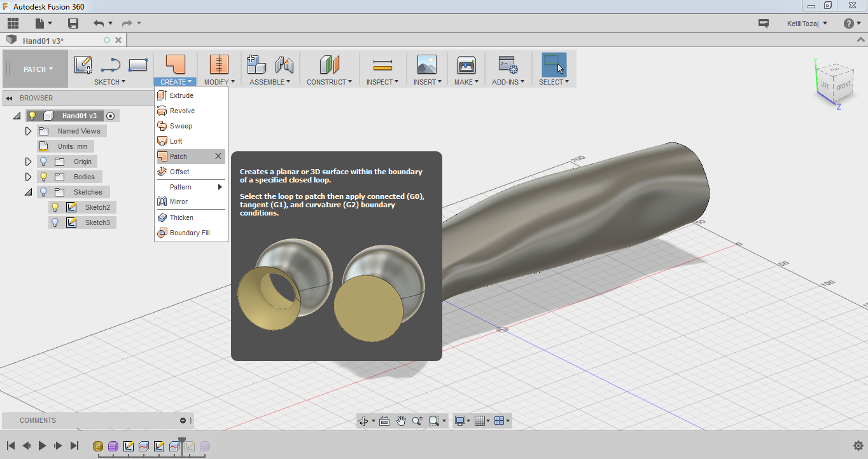Expand the Bodies folder
Image resolution: width=868 pixels, height=459 pixels.
(28, 177)
